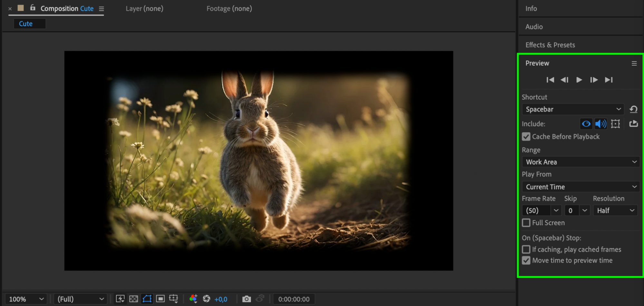Disable Cache Before Playback checkbox
Screen dimensions: 644x306
(x=526, y=137)
